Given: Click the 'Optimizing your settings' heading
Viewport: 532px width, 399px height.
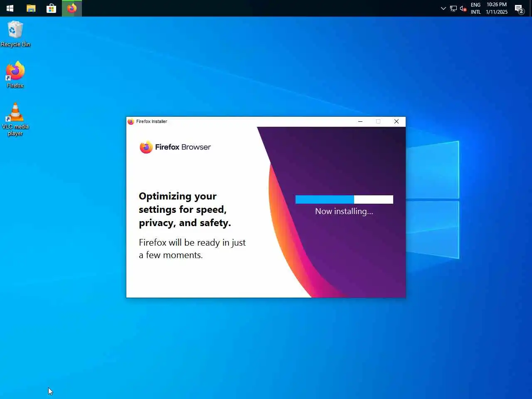Looking at the screenshot, I should coord(185,209).
